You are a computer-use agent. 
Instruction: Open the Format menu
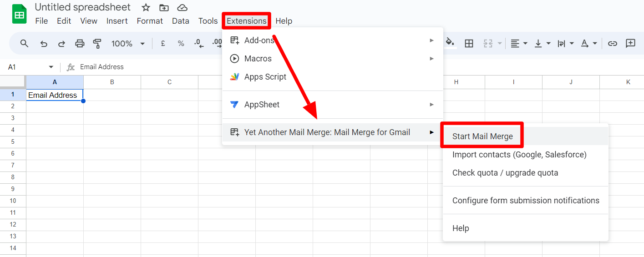[150, 21]
